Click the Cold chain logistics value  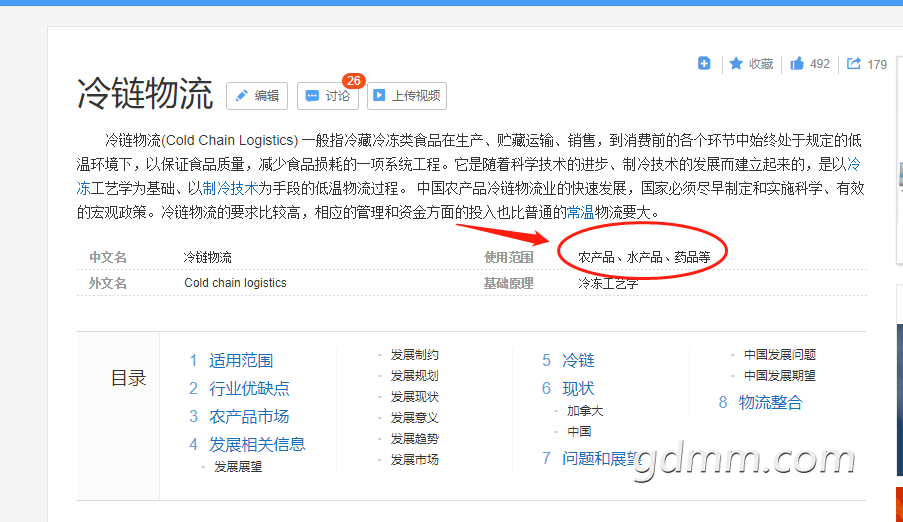click(235, 283)
